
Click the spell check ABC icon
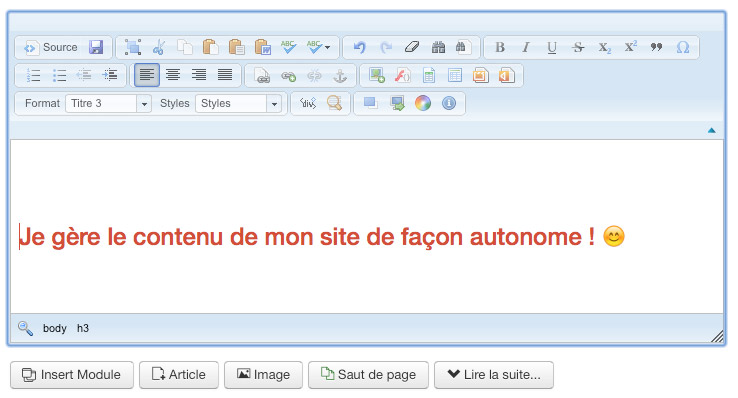pyautogui.click(x=288, y=47)
